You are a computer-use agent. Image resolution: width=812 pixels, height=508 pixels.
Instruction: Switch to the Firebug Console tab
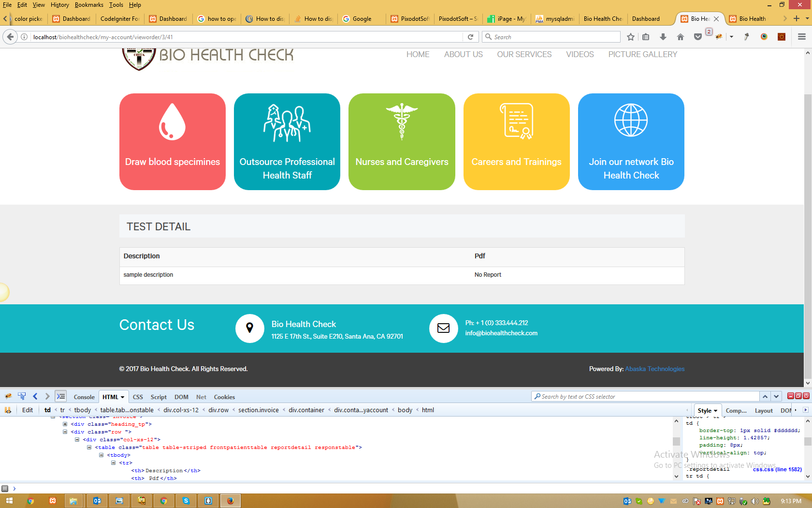(84, 397)
